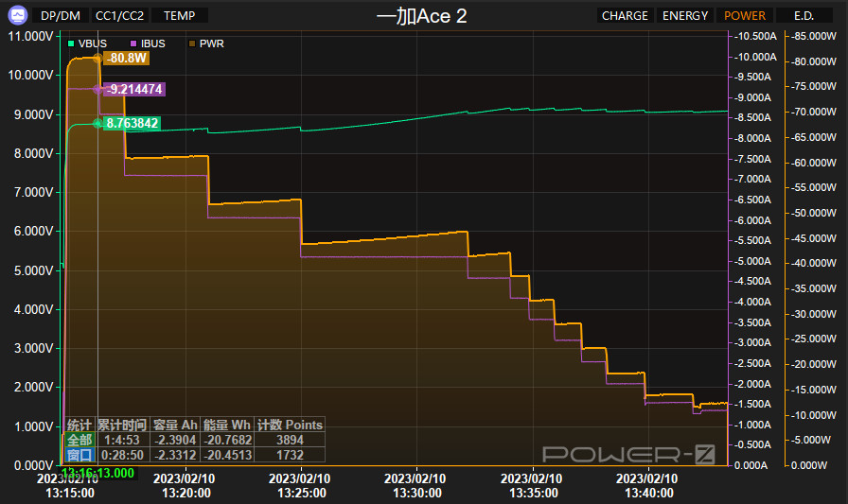Screen dimensions: 848x504
Task: Switch to the TEMP tab
Action: 180,16
